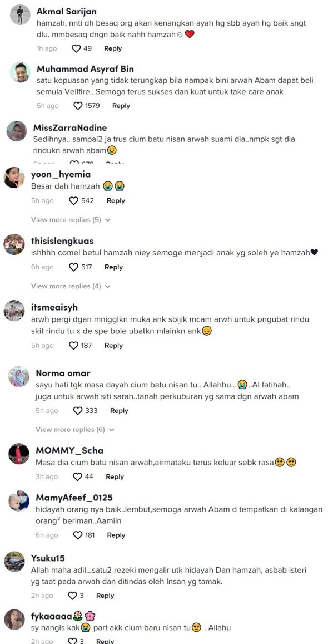The height and width of the screenshot is (644, 328).
Task: Like thisislengkuas's comment with 517 likes
Action: coord(73,267)
